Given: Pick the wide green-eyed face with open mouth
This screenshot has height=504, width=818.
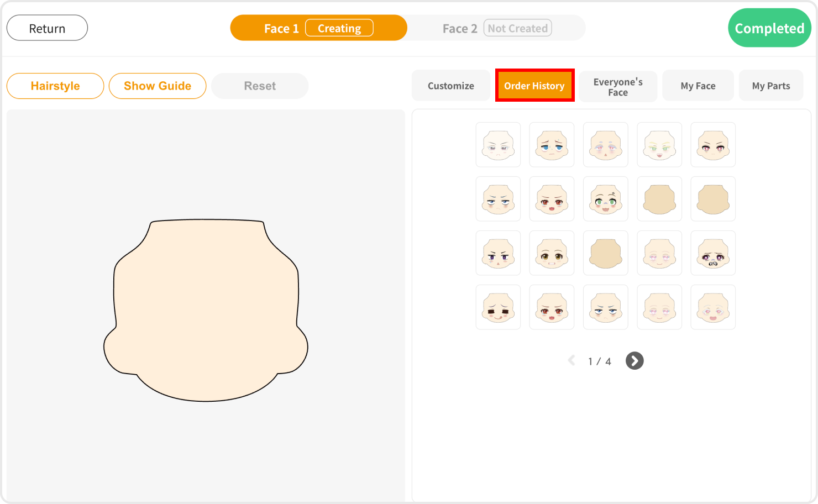Looking at the screenshot, I should click(x=605, y=199).
